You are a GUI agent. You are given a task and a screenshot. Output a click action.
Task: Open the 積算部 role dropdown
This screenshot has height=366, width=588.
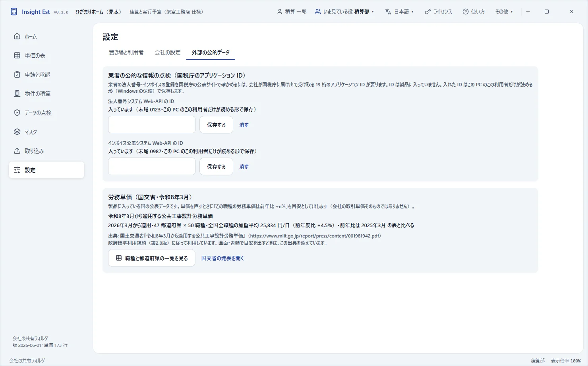(x=344, y=12)
